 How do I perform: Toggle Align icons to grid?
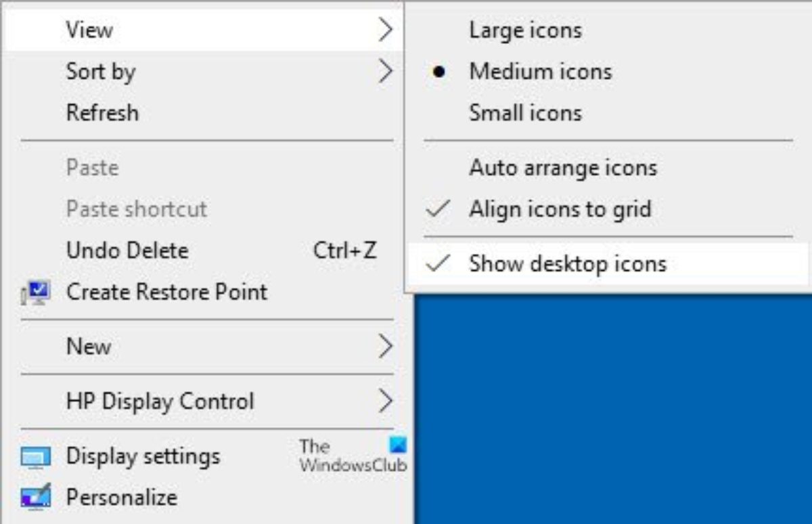click(560, 209)
